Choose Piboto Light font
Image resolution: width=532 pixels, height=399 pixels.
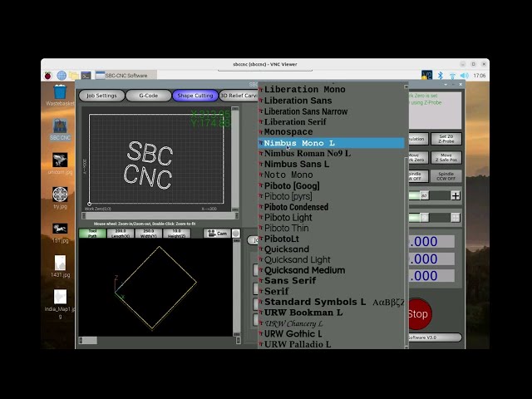(x=331, y=218)
